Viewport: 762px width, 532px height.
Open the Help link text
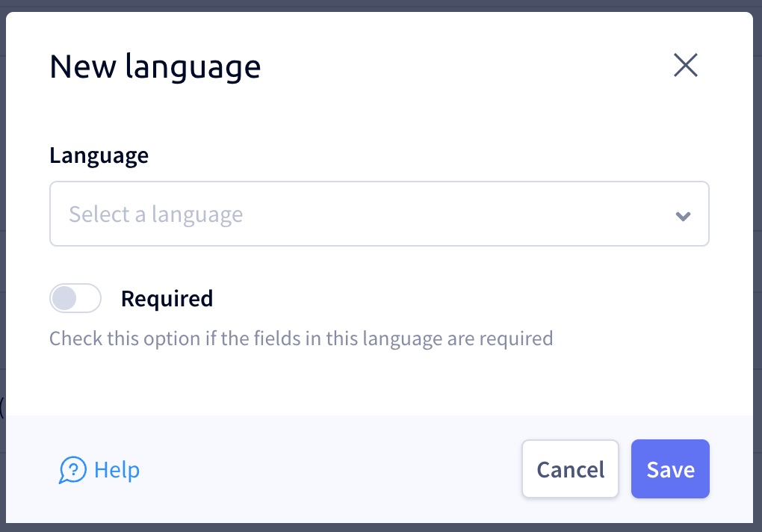point(117,470)
